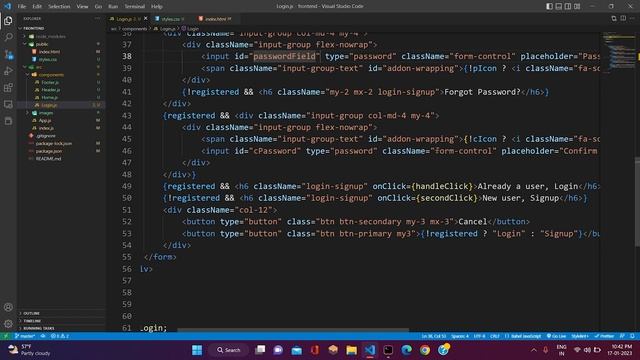640x360 pixels.
Task: Open Footer.js in the explorer
Action: tap(50, 82)
